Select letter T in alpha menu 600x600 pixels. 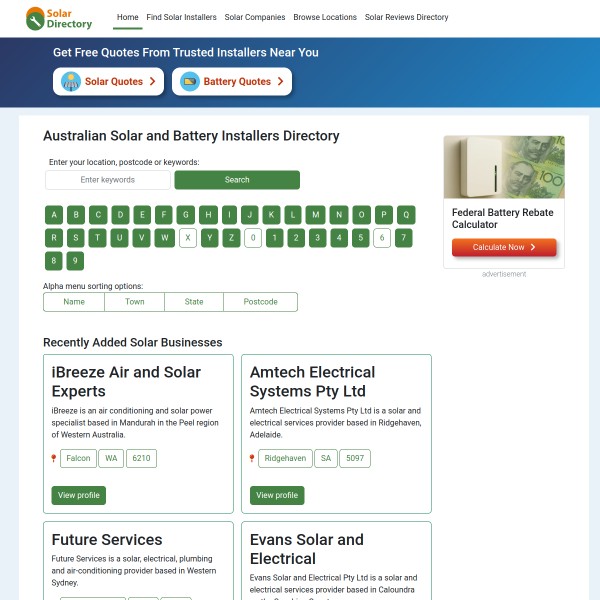pos(98,238)
